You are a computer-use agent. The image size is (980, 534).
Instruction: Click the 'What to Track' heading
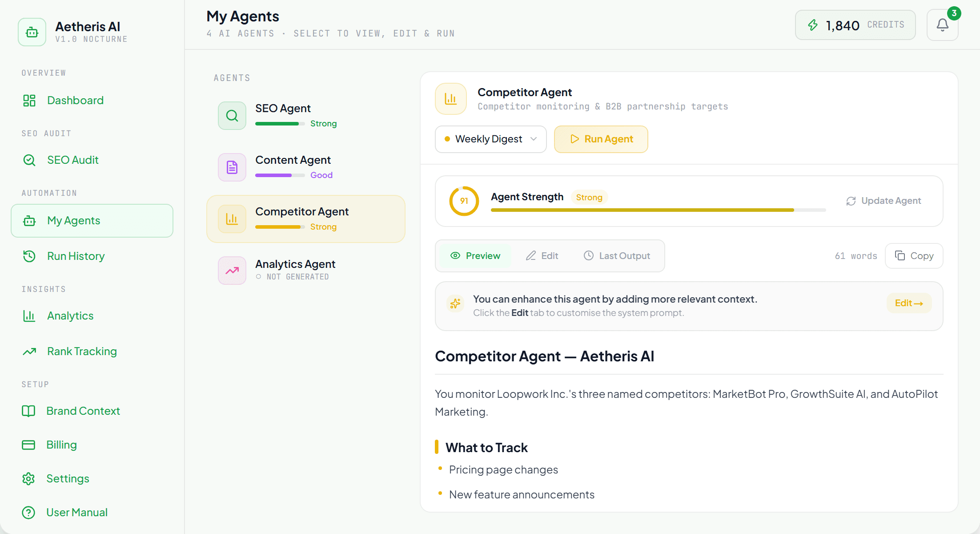[x=486, y=448]
